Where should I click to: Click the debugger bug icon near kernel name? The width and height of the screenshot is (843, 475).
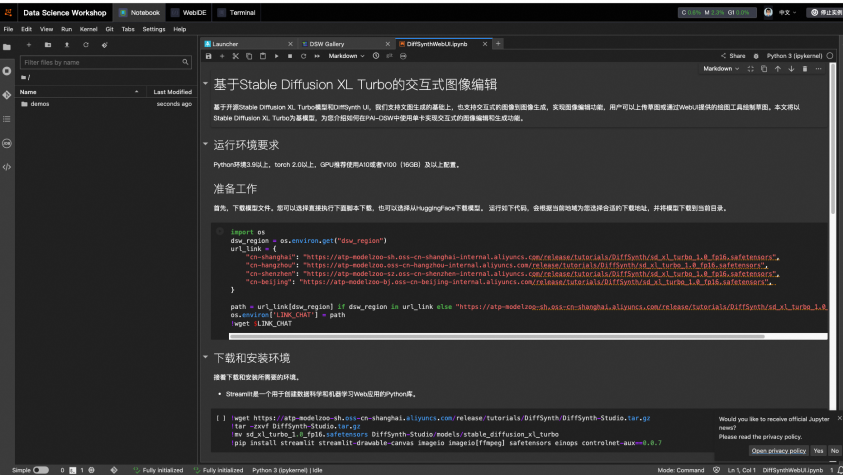756,56
